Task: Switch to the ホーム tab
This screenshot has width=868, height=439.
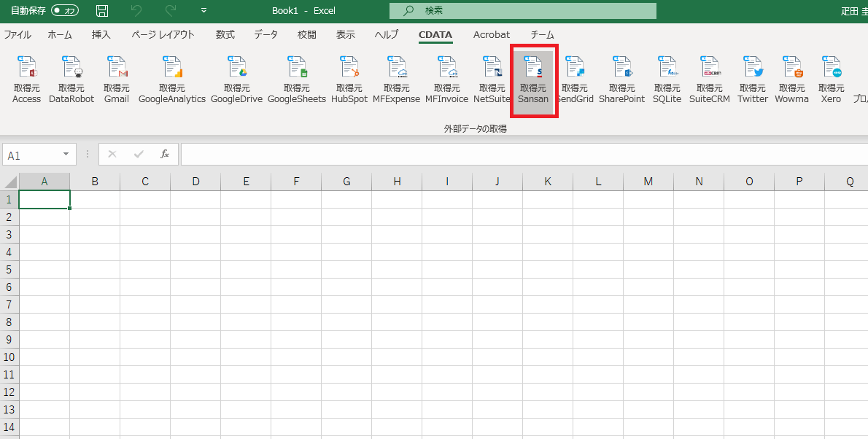Action: point(60,34)
